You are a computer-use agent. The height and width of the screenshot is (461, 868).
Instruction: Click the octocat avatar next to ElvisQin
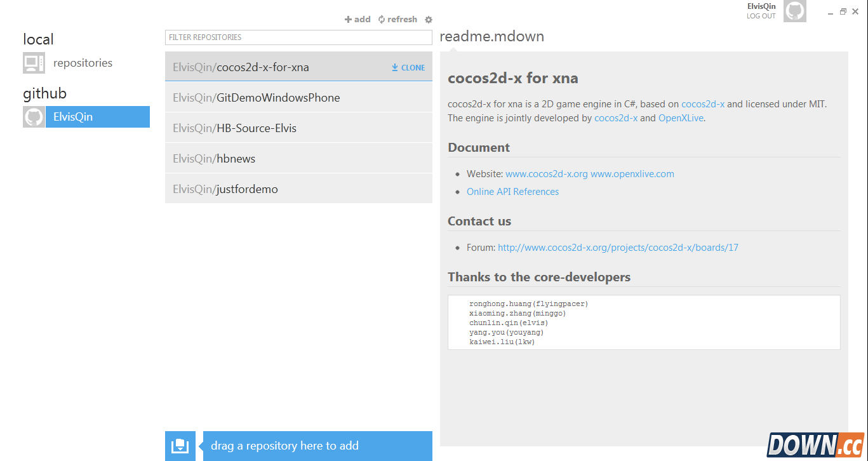tap(34, 117)
